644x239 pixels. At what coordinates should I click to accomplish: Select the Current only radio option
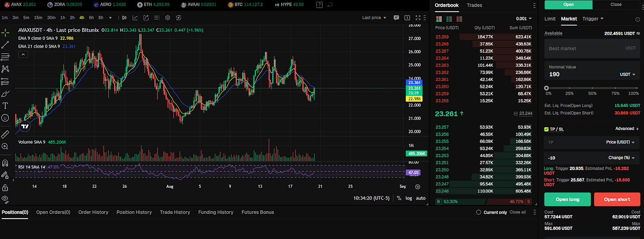[479, 212]
